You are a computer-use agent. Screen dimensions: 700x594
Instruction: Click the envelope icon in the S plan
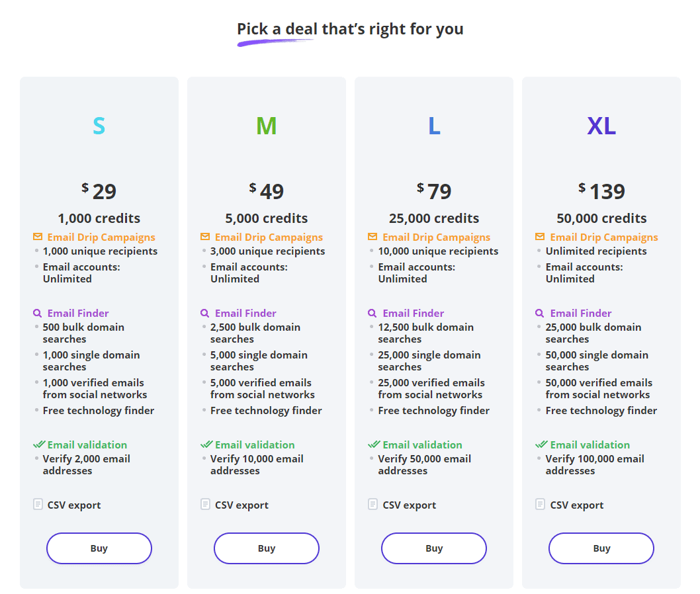38,237
